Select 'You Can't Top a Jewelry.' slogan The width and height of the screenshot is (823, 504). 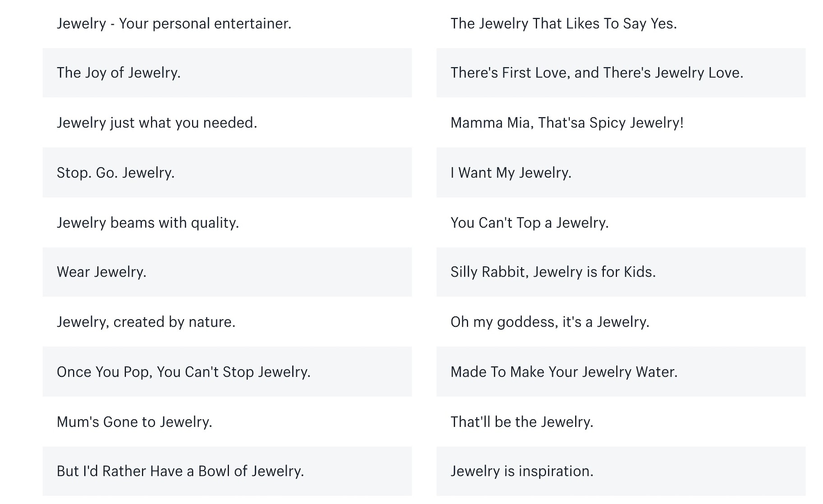coord(529,223)
